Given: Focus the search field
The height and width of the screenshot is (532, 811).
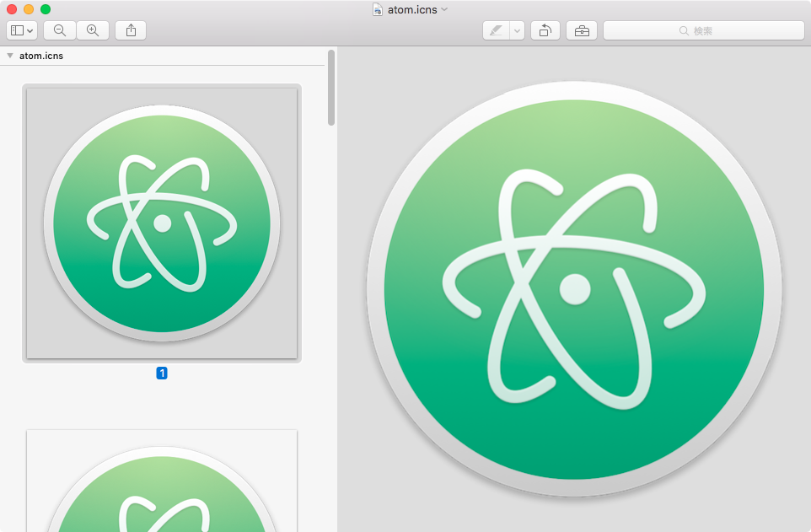Looking at the screenshot, I should coord(704,30).
